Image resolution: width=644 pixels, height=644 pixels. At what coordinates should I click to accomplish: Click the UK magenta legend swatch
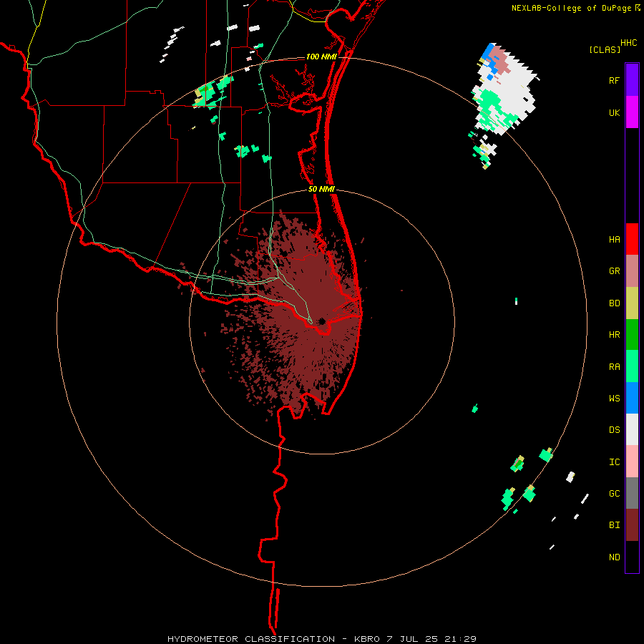click(632, 112)
